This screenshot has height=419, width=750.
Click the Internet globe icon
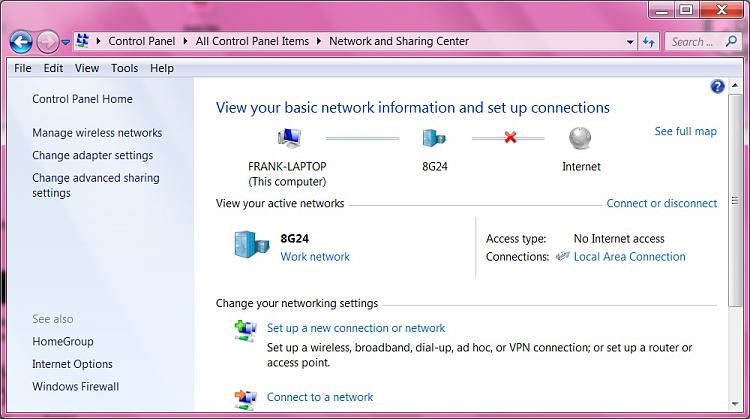pyautogui.click(x=580, y=138)
